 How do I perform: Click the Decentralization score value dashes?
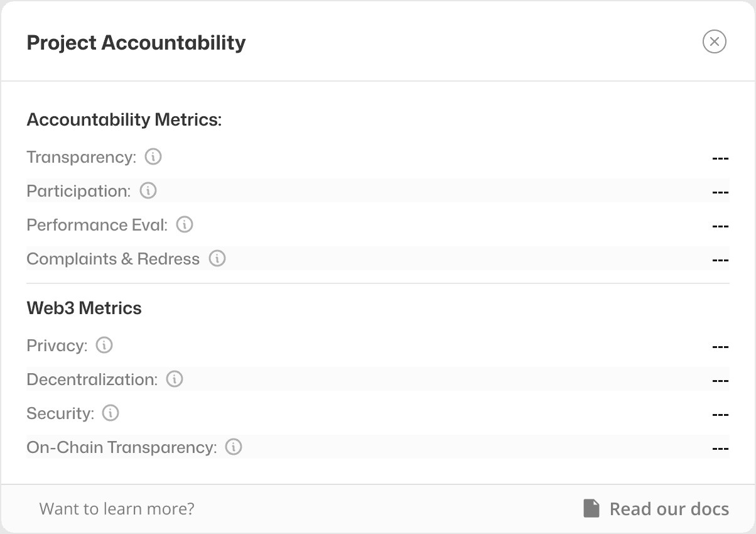(x=720, y=380)
